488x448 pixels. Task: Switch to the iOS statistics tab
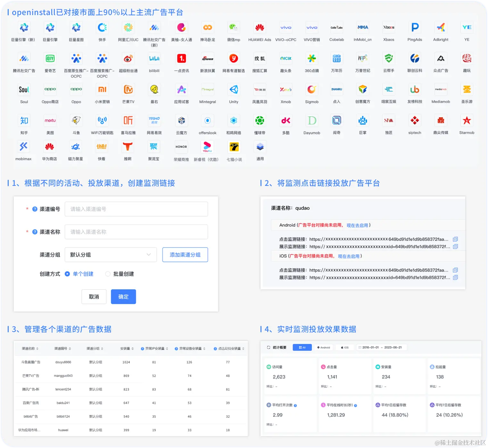[x=345, y=347]
